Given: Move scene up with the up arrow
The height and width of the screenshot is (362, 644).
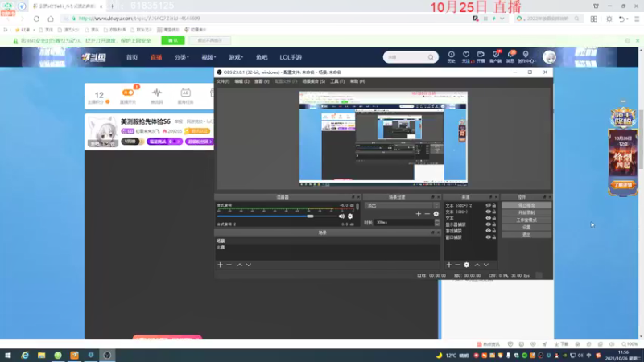Looking at the screenshot, I should 239,265.
